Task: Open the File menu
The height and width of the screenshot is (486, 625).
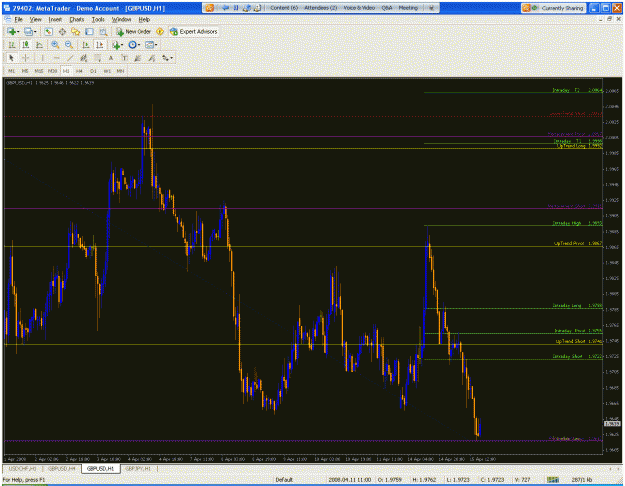Action: point(18,19)
